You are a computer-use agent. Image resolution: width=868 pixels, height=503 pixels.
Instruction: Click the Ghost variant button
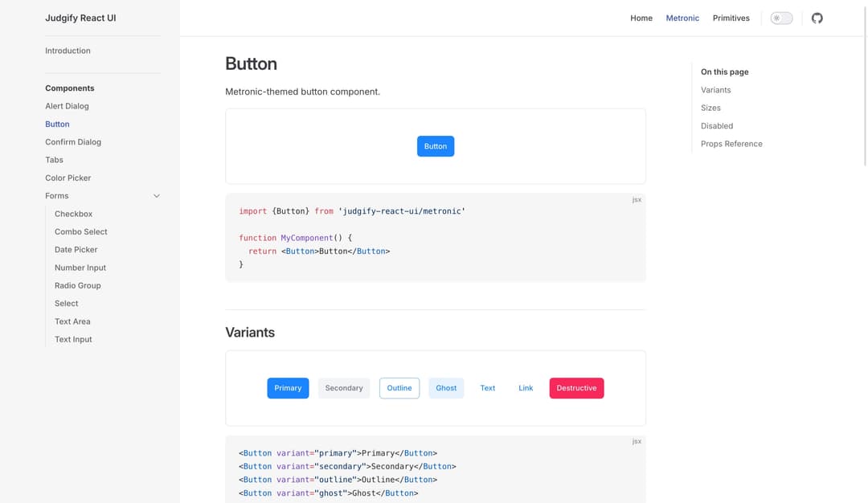click(x=446, y=388)
